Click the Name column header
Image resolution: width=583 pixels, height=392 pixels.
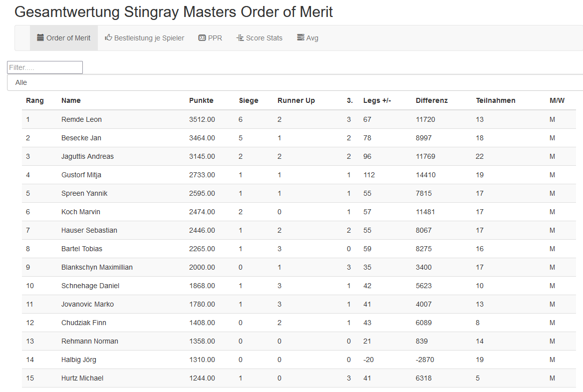71,100
